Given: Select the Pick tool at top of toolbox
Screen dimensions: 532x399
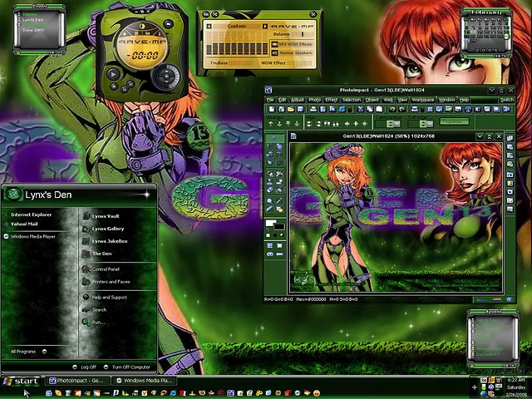Looking at the screenshot, I should [274, 138].
